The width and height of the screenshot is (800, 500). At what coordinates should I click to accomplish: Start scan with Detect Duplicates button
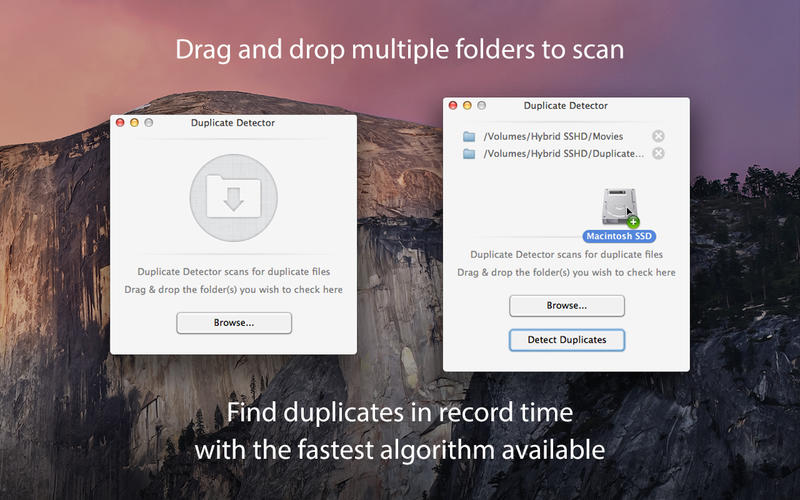pyautogui.click(x=567, y=340)
